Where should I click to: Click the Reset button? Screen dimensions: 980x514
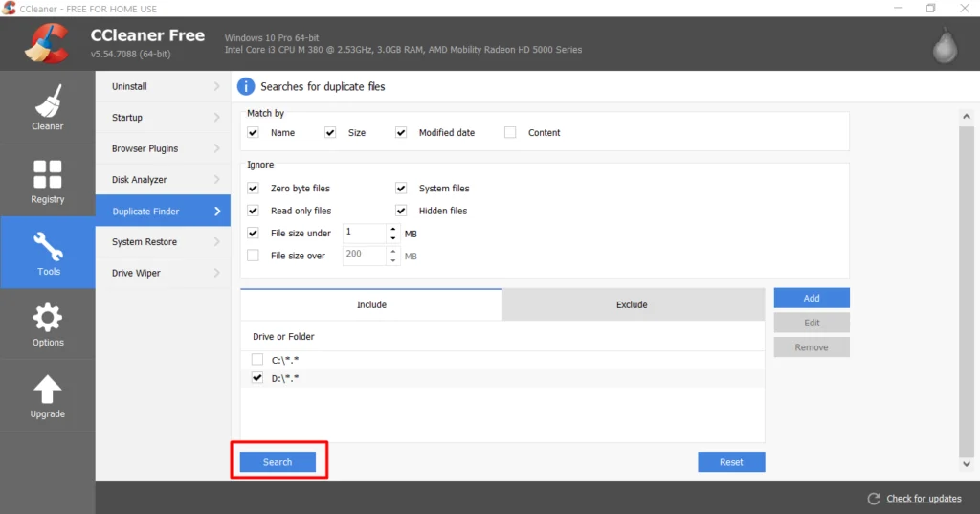point(731,462)
